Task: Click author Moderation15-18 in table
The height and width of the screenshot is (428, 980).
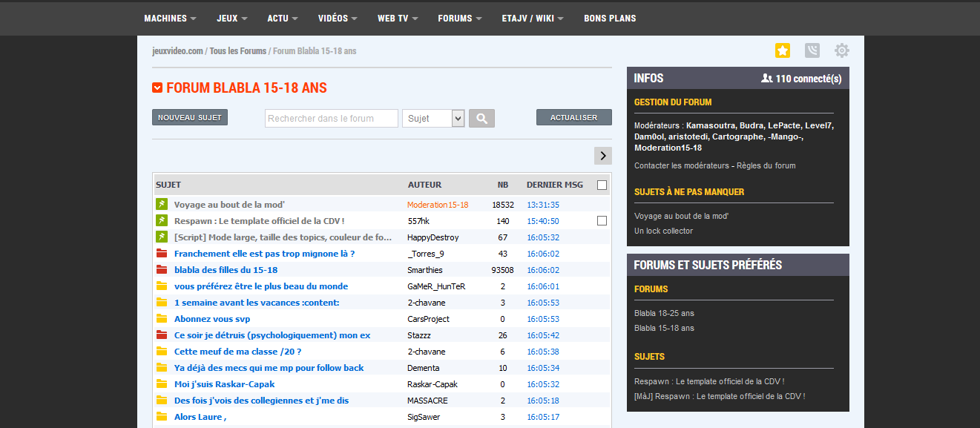Action: coord(438,204)
